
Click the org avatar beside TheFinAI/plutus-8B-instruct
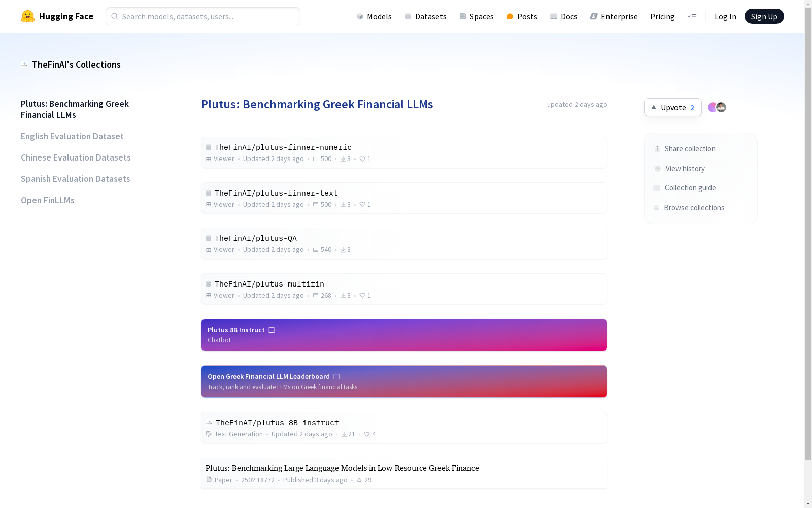209,423
